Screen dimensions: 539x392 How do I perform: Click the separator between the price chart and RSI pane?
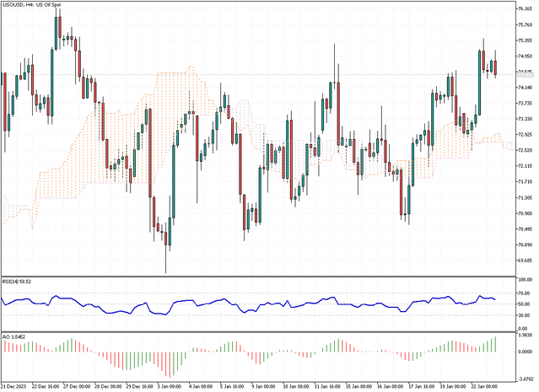[258, 277]
